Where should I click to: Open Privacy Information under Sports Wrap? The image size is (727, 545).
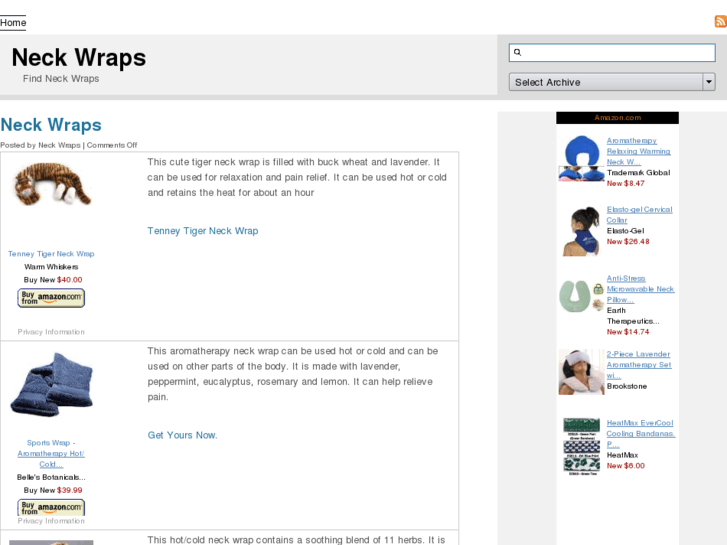point(51,521)
